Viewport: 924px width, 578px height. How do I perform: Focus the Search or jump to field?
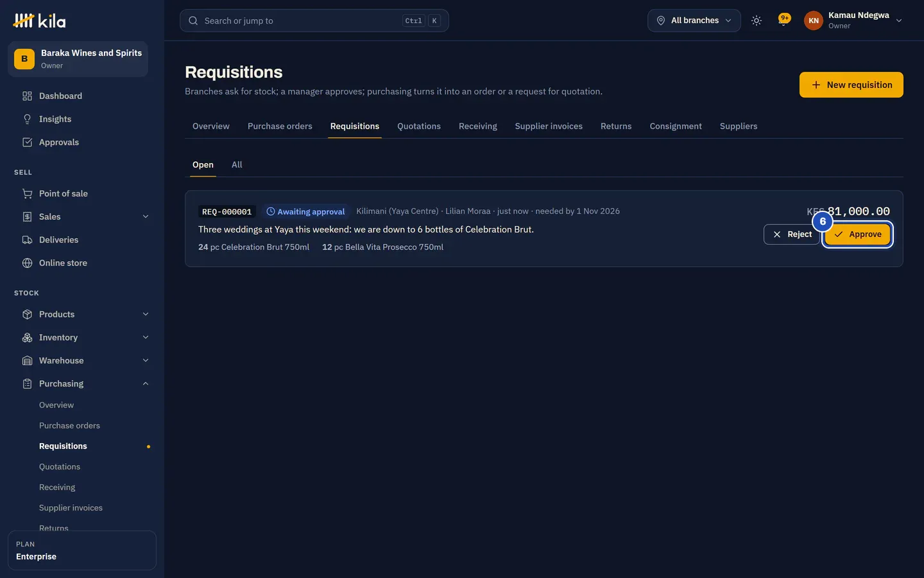[314, 21]
